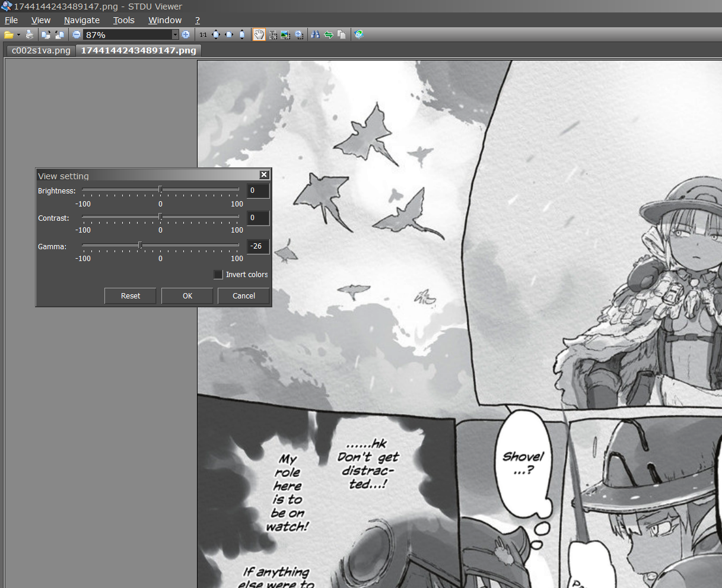This screenshot has width=722, height=588.
Task: Choose the text selection tool
Action: [273, 34]
